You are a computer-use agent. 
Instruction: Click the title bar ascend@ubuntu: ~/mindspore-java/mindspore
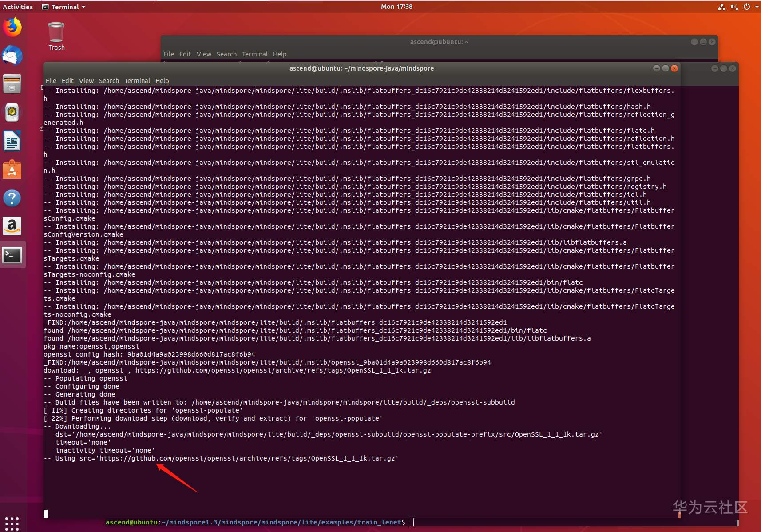[x=361, y=68]
